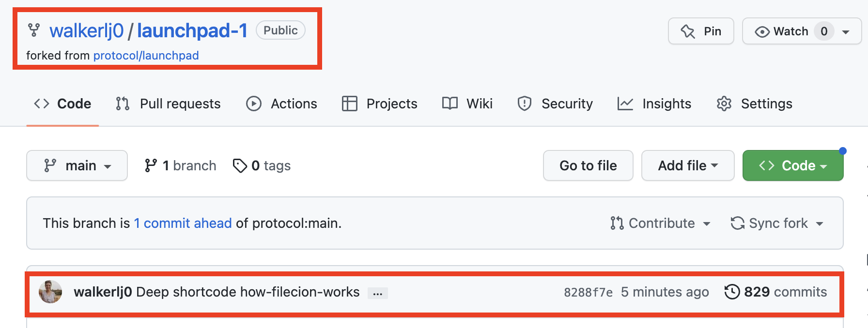The image size is (868, 328).
Task: Open the protocol/launchpad upstream link
Action: coord(146,56)
